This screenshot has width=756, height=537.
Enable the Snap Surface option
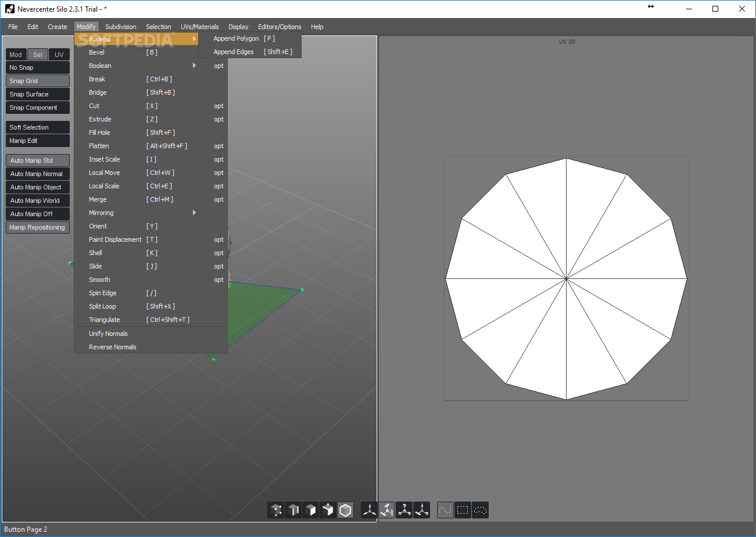point(38,94)
